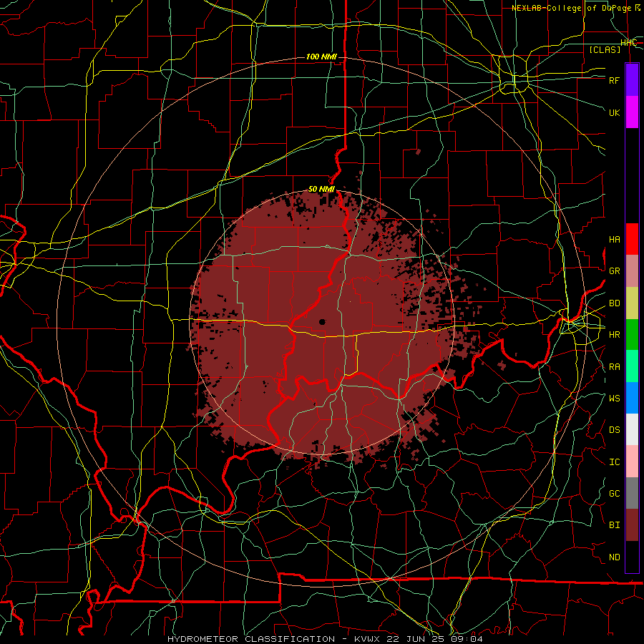Image resolution: width=644 pixels, height=644 pixels.
Task: Click the blue WS legend swatch
Action: [x=632, y=398]
